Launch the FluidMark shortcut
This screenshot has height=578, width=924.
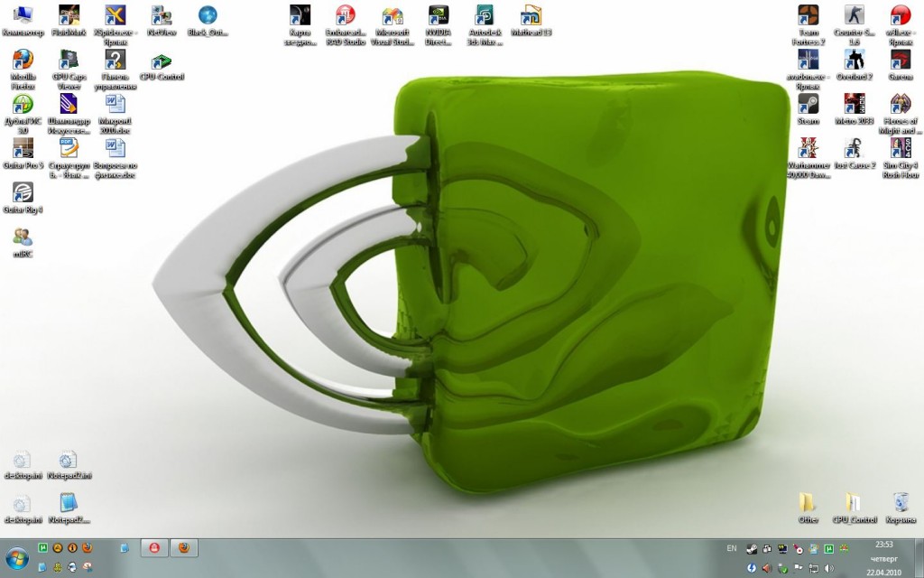69,21
